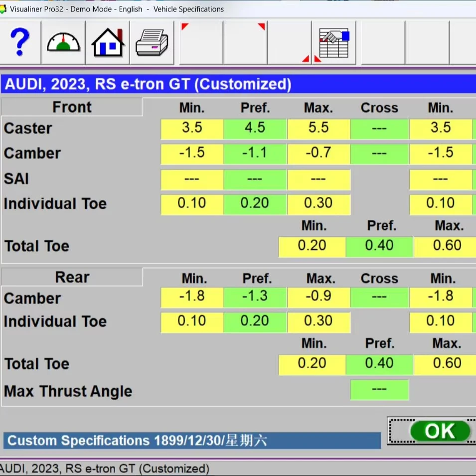Print specifications using the printer icon
Image resolution: width=476 pixels, height=476 pixels.
point(153,42)
